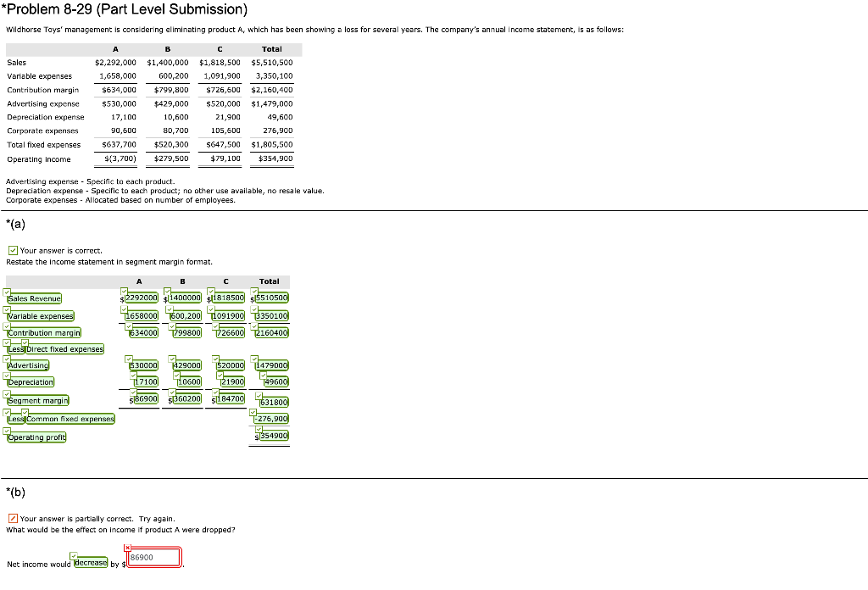868x590 pixels.
Task: Click product C sales field 1818500
Action: click(228, 298)
